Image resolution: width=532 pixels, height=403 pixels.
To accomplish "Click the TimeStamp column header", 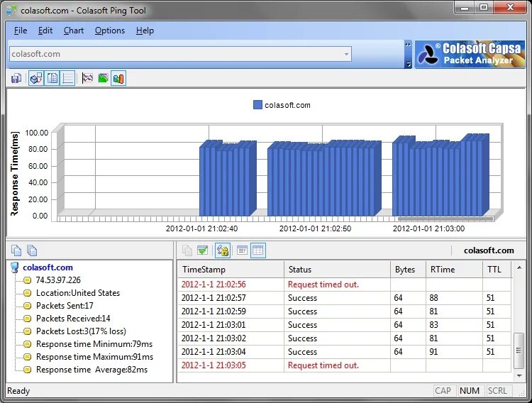I will pos(231,270).
